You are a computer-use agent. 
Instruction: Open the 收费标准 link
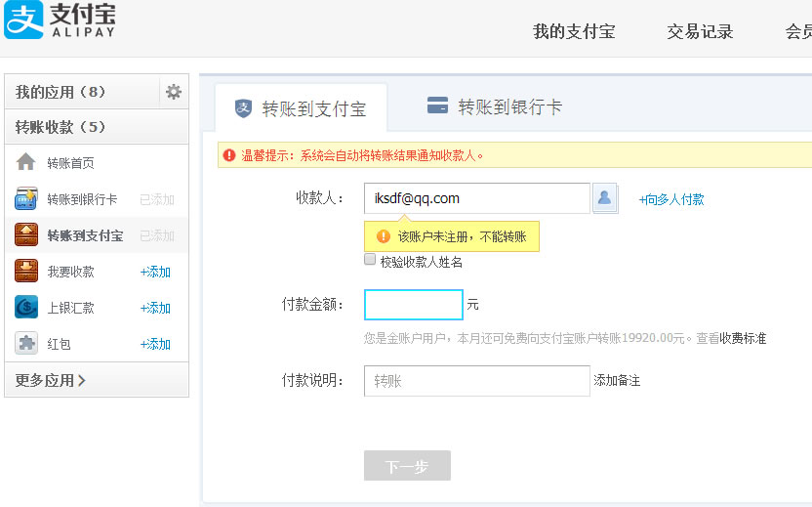tap(743, 338)
